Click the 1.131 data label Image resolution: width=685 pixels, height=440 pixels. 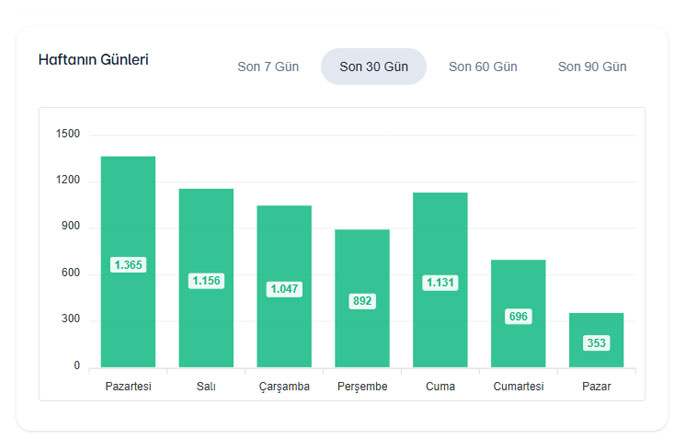(440, 283)
